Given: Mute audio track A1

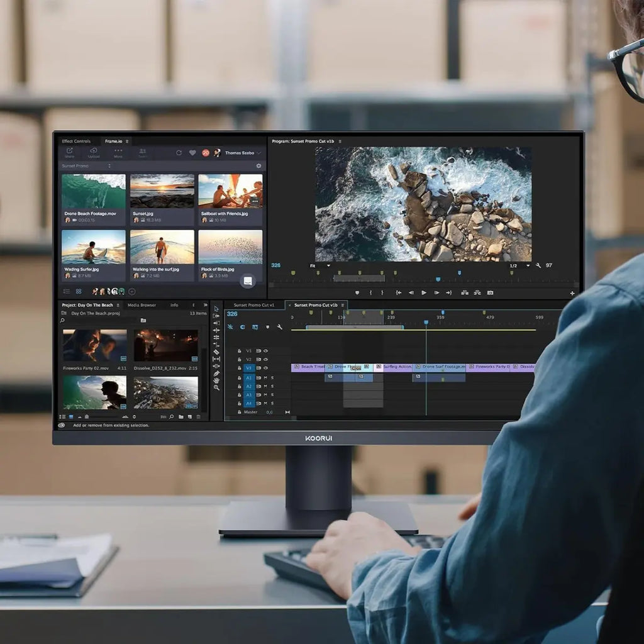Looking at the screenshot, I should pos(265,377).
